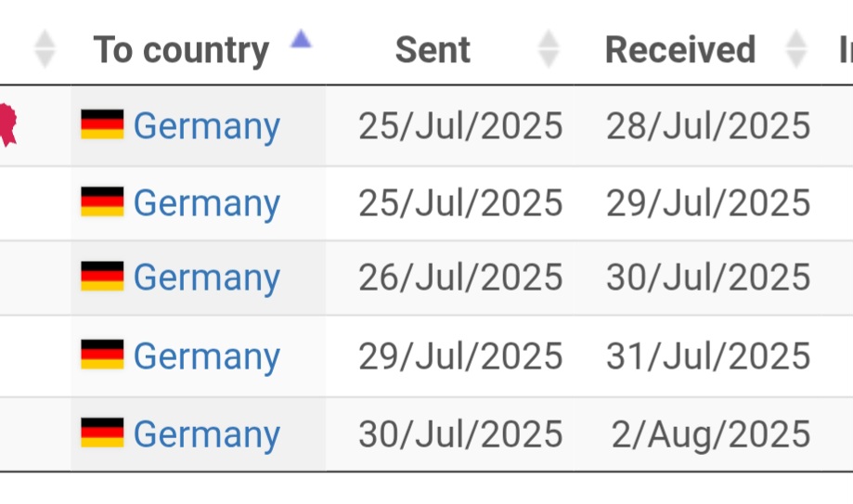Screen dimensions: 853x504
Task: Toggle sort arrows next to Sent
Action: click(x=549, y=49)
